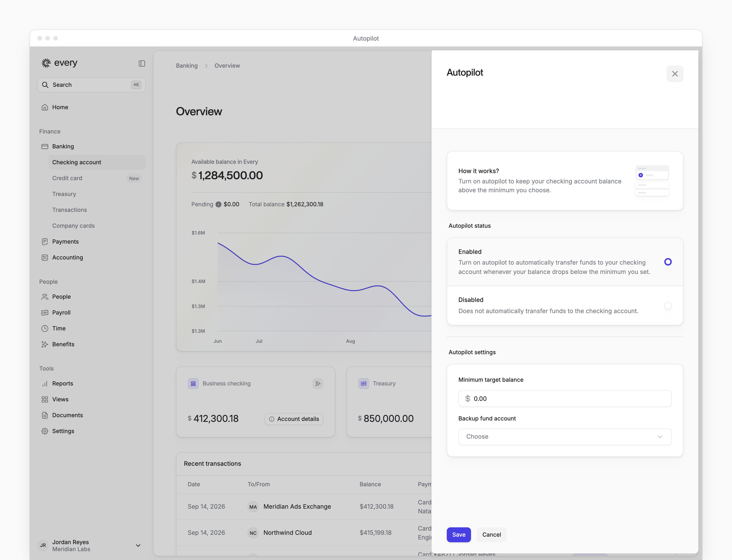The width and height of the screenshot is (732, 560).
Task: Click the Payroll icon
Action: point(45,312)
